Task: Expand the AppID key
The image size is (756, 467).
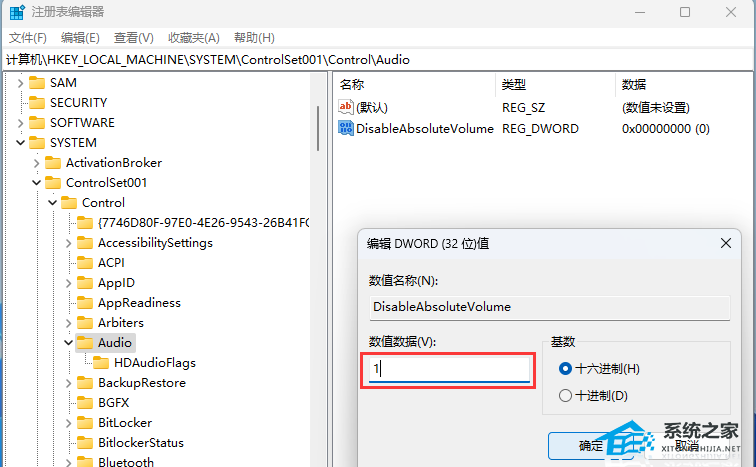Action: click(x=68, y=283)
